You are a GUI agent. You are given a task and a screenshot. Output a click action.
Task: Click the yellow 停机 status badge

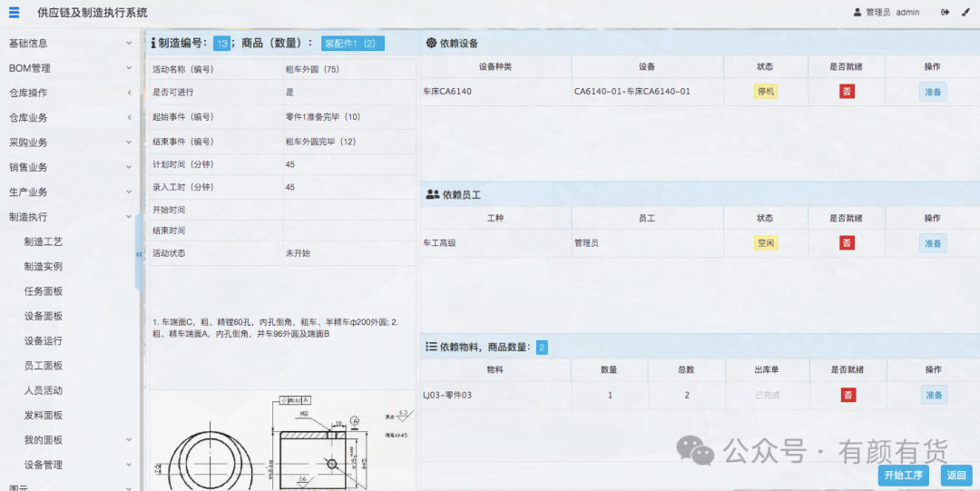(x=765, y=92)
